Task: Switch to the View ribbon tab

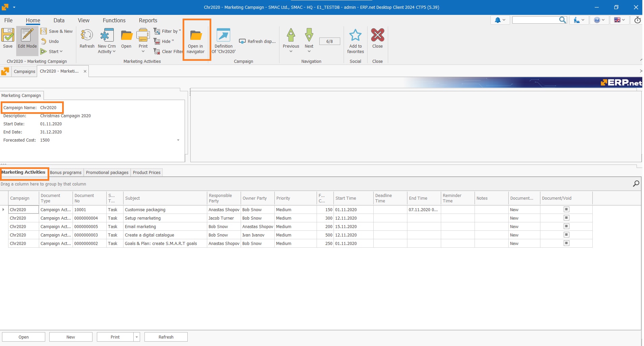Action: (84, 20)
